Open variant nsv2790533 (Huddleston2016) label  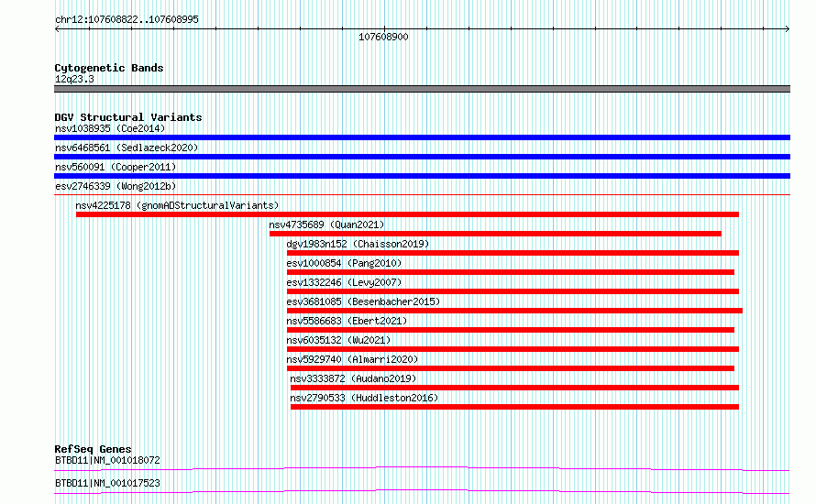point(364,398)
